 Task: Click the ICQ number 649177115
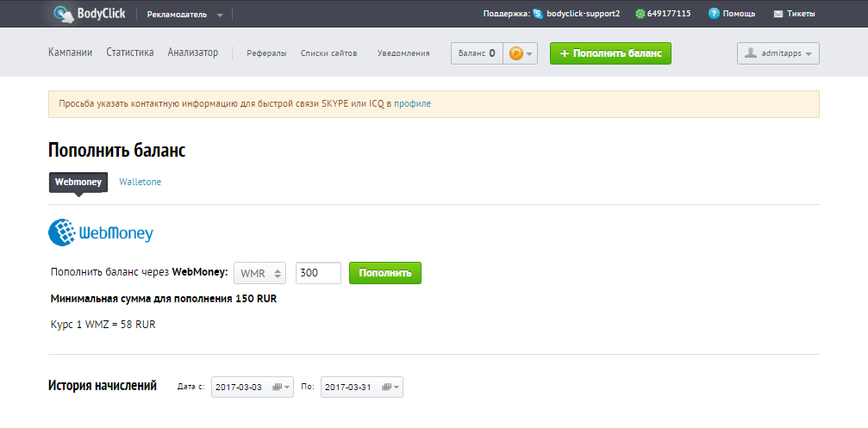669,14
